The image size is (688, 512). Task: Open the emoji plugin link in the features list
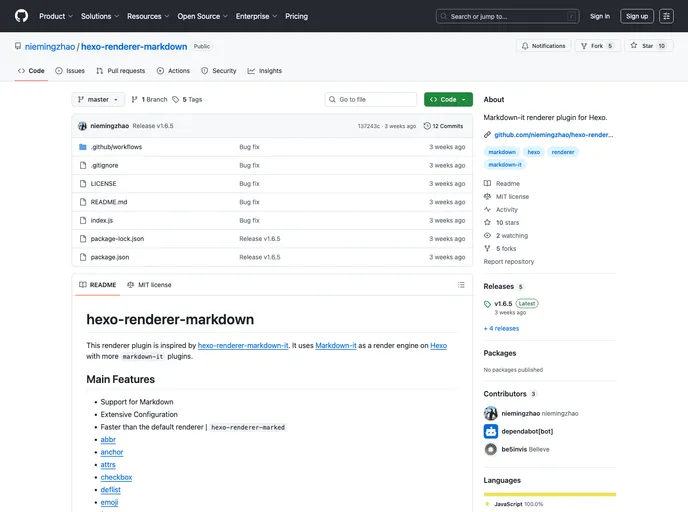[109, 502]
